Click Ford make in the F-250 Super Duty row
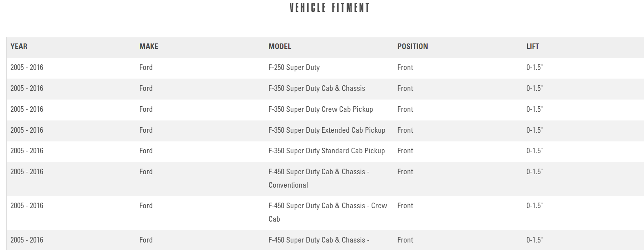644x252 pixels. coord(146,68)
